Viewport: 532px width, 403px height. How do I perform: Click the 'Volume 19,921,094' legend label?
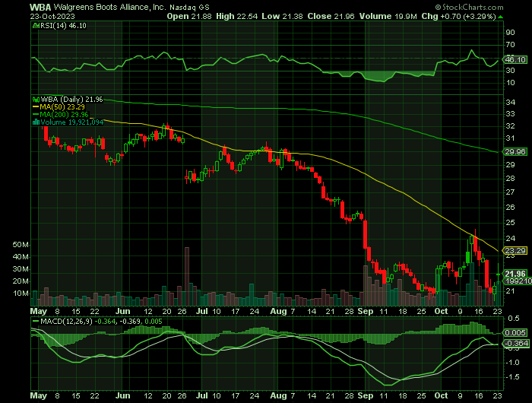click(x=71, y=122)
